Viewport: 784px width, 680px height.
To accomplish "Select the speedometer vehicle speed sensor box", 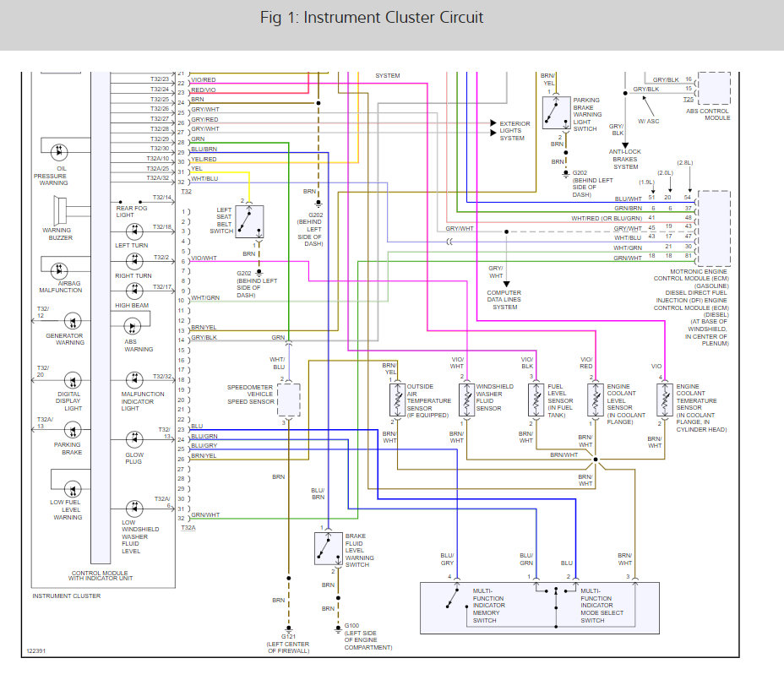I will [x=288, y=400].
